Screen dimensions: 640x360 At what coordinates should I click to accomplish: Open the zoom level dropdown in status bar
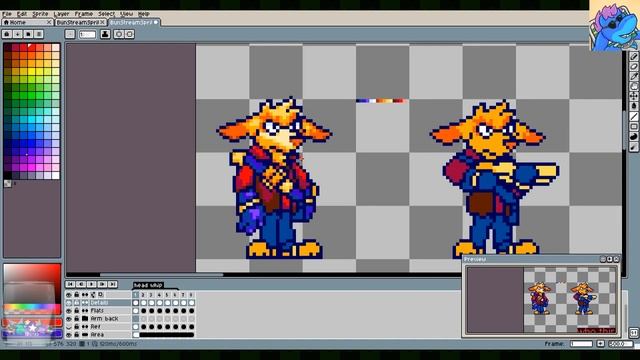coord(621,344)
